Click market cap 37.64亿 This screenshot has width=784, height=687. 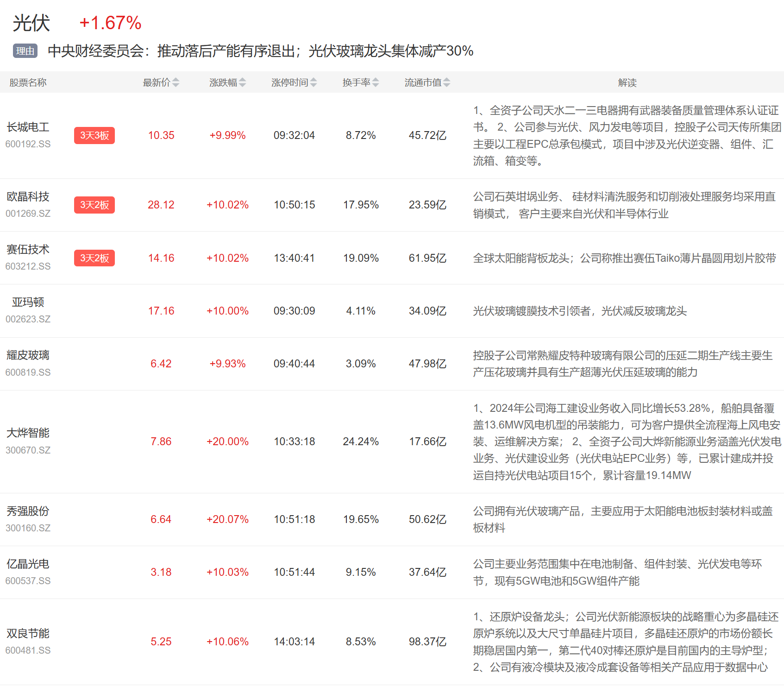coord(427,572)
